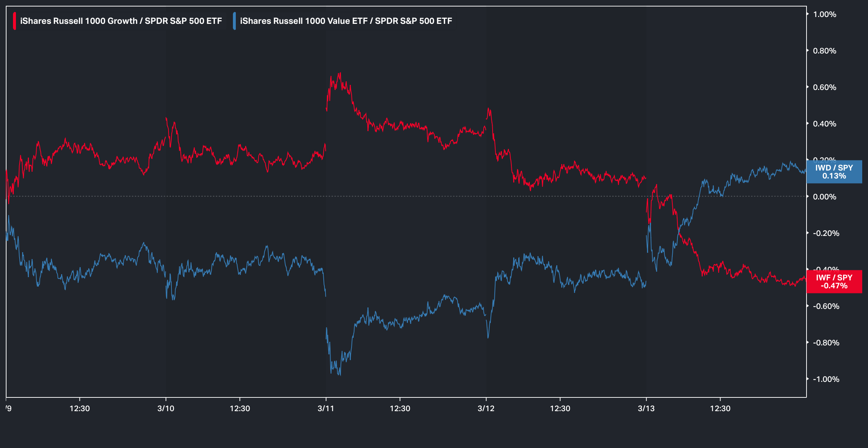This screenshot has height=448, width=868.
Task: Click the 0.00% baseline axis label
Action: coord(824,197)
